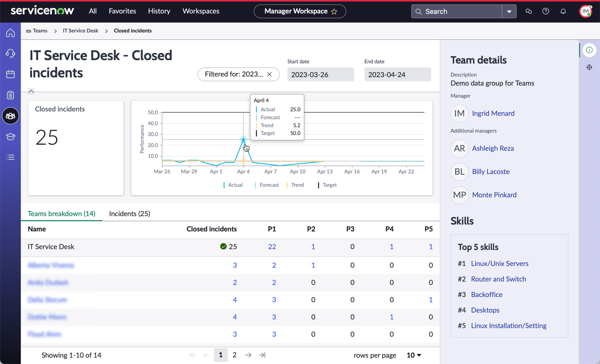This screenshot has width=600, height=364.
Task: Go to next page arrow
Action: tap(248, 355)
